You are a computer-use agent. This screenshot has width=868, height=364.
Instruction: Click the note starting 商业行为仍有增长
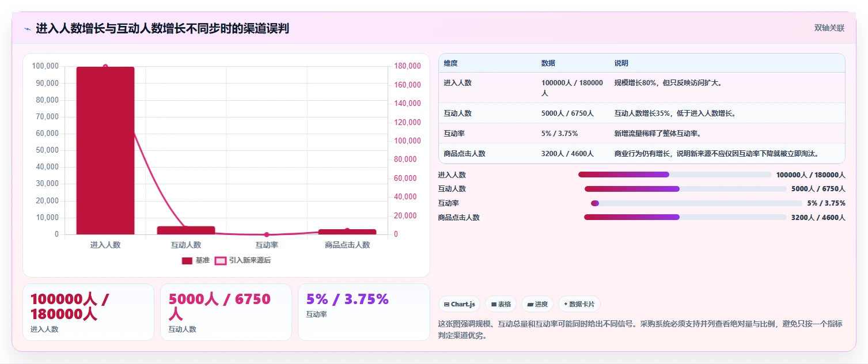click(717, 154)
